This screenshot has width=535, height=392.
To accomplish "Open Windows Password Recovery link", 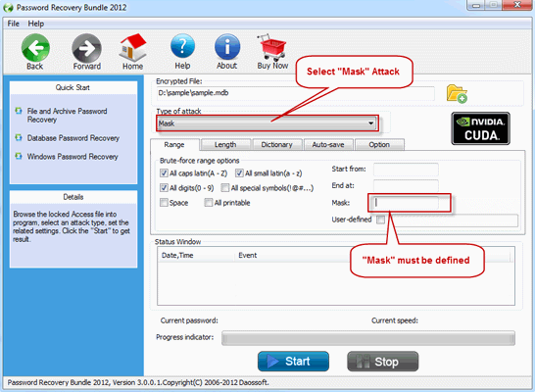I will 73,156.
